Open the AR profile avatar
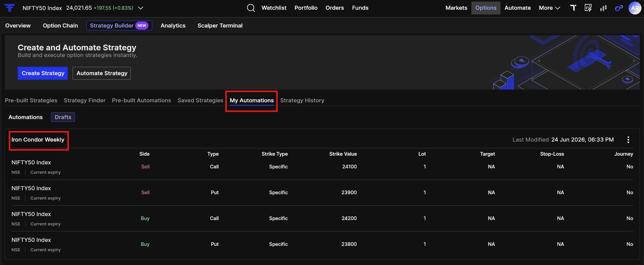This screenshot has height=265, width=644. coord(635,8)
